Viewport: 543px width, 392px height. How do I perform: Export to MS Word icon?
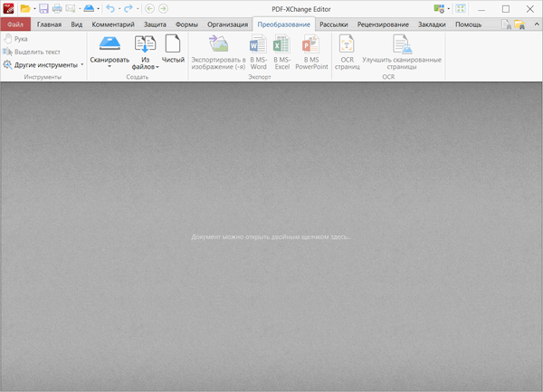click(x=258, y=49)
